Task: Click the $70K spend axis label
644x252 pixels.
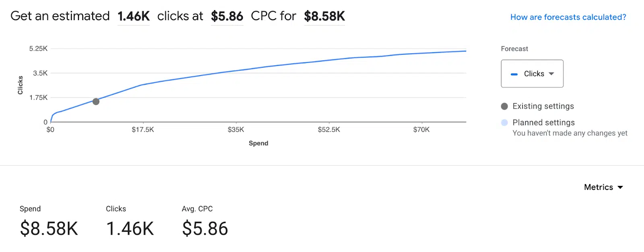Action: tap(421, 130)
